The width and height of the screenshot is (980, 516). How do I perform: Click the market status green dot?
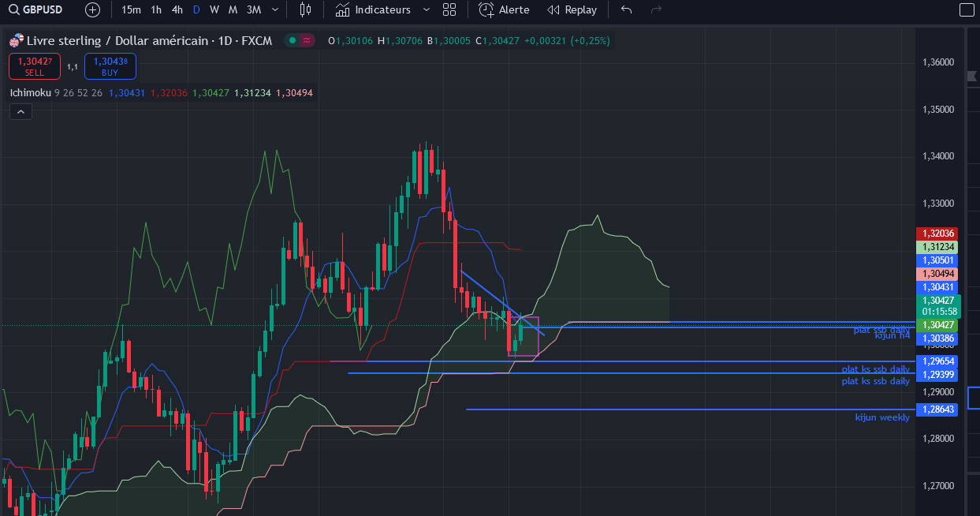(x=293, y=40)
